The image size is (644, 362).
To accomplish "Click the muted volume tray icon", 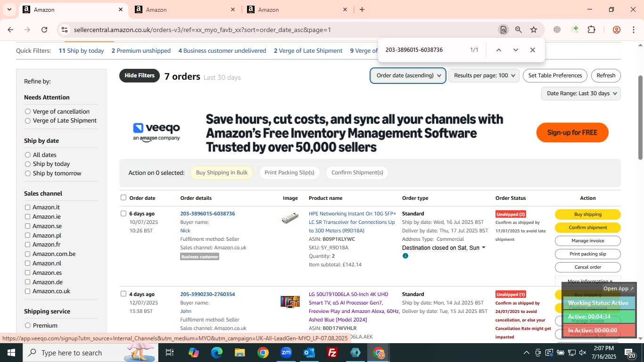I will coord(583,353).
